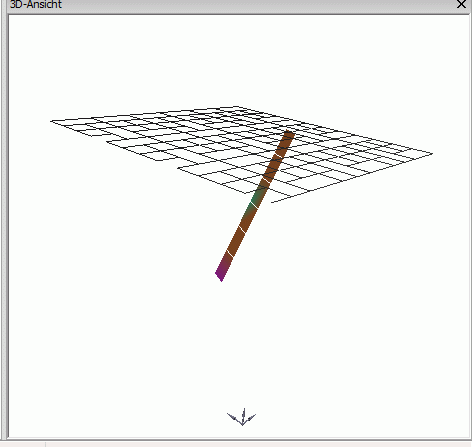Screen dimensions: 472x447
Task: Click the far top corner of the wireframe grid
Action: click(x=237, y=107)
